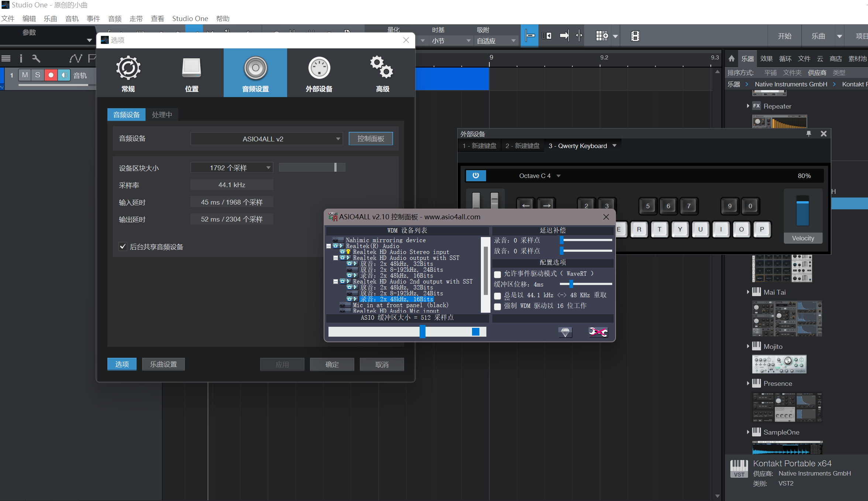This screenshot has width=868, height=501.
Task: Adjust the Velocity slider
Action: click(x=802, y=210)
